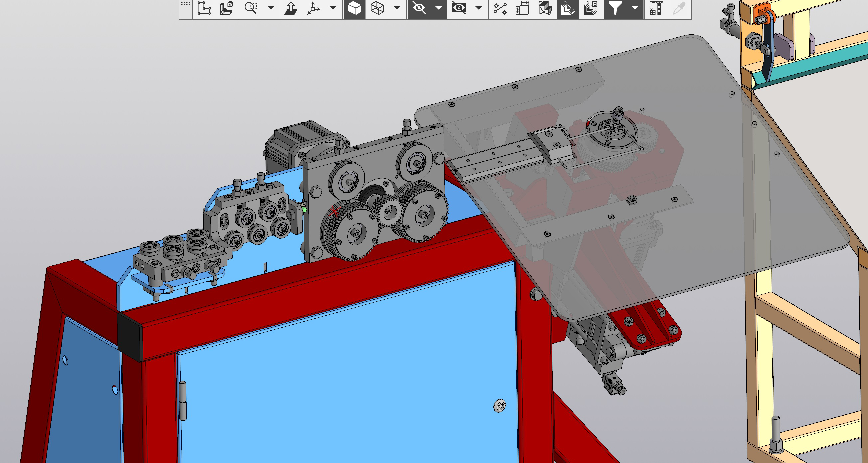Viewport: 868px width, 463px height.
Task: Click the grayed-out eyedropper icon
Action: click(x=679, y=8)
